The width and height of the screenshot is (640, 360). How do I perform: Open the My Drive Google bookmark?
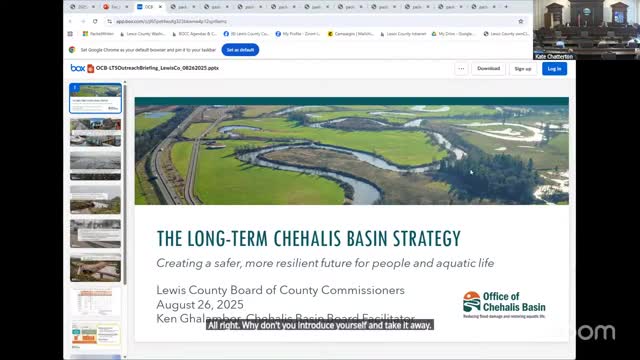coord(453,34)
